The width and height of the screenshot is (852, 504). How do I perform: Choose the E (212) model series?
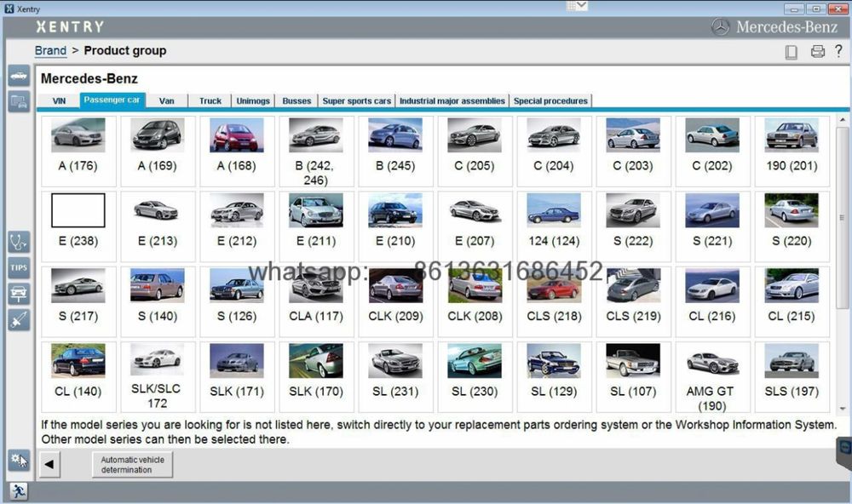(x=237, y=226)
